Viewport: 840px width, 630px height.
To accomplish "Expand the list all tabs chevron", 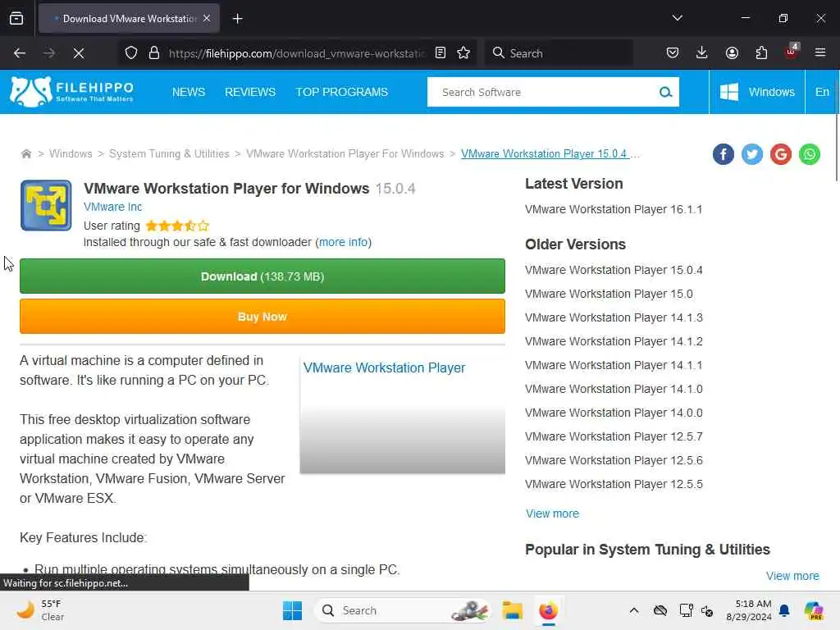I will pos(677,18).
